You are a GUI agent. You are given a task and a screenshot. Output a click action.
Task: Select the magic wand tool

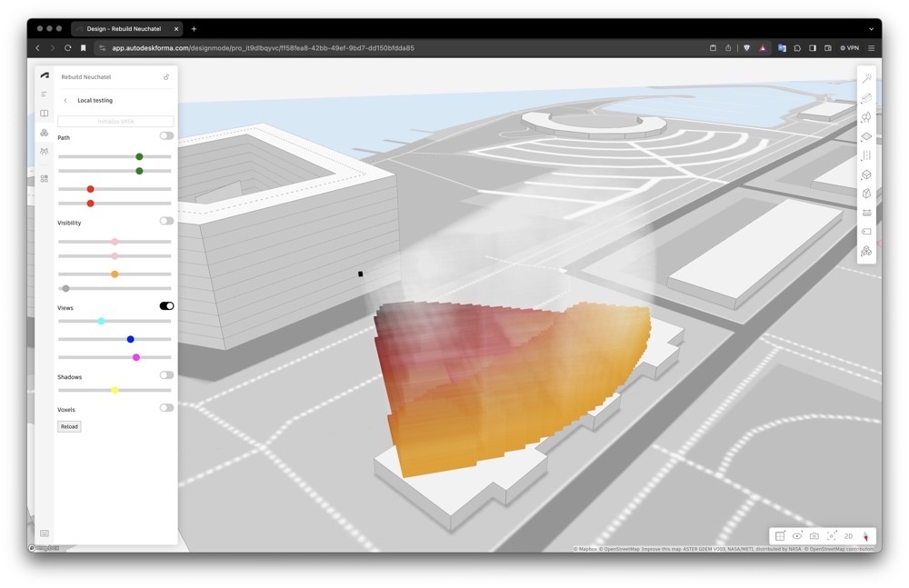tap(866, 79)
